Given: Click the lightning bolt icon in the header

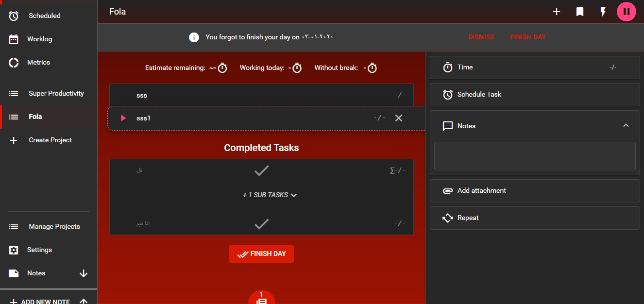Looking at the screenshot, I should 603,12.
